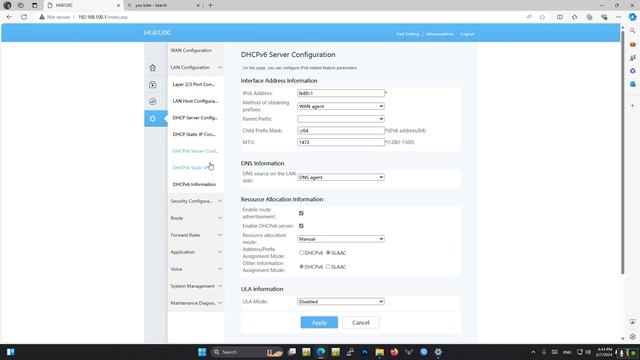The width and height of the screenshot is (640, 360).
Task: Open browser profile avatar icon
Action: pyautogui.click(x=7, y=5)
